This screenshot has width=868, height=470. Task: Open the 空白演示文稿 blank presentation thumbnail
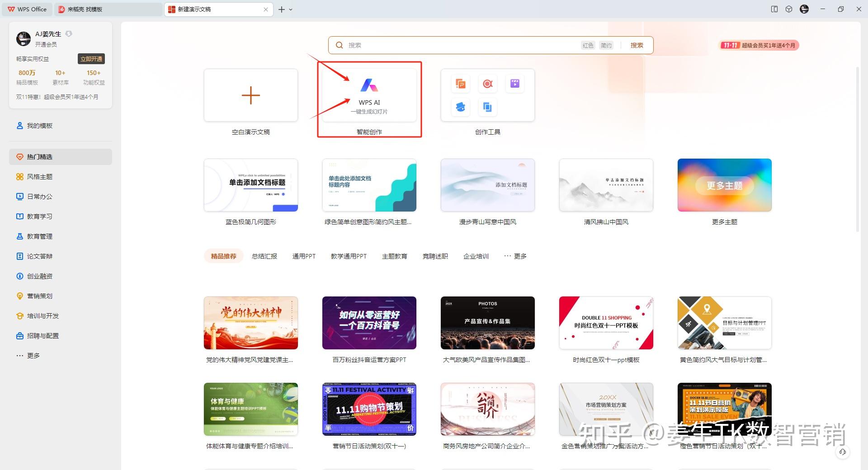pyautogui.click(x=251, y=95)
